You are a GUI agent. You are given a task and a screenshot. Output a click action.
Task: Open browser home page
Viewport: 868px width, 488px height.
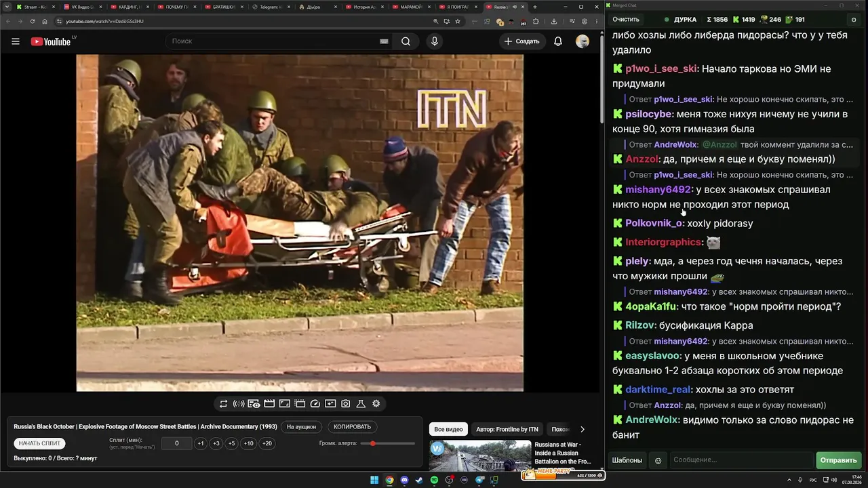click(45, 21)
